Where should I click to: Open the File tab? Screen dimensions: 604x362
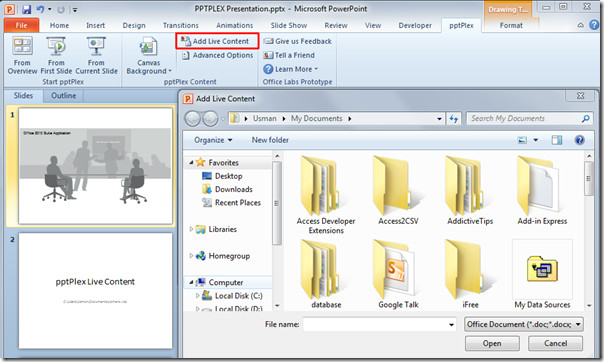(22, 25)
